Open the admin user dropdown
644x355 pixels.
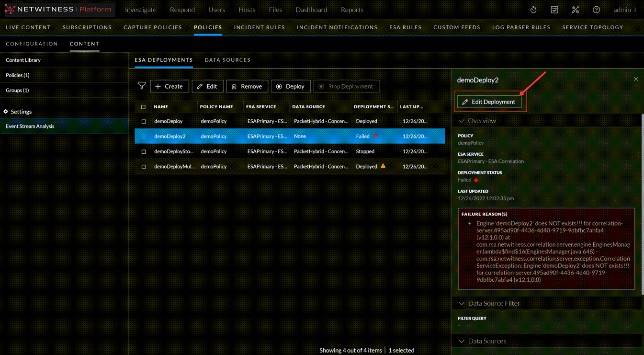pos(625,10)
